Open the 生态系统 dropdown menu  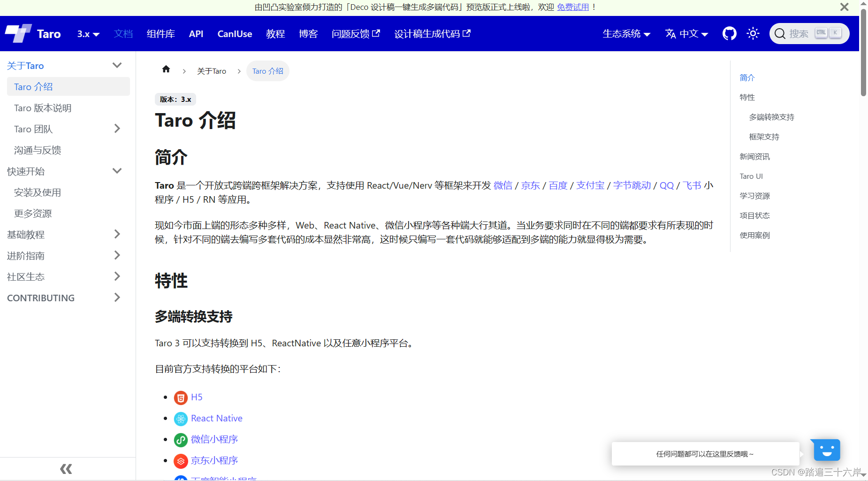click(x=626, y=34)
